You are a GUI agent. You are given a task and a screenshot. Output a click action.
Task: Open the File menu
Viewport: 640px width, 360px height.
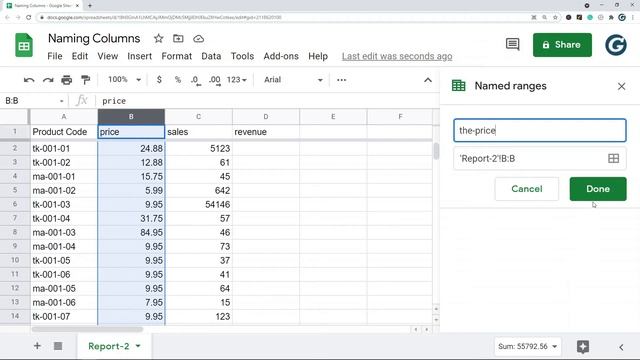click(x=55, y=56)
